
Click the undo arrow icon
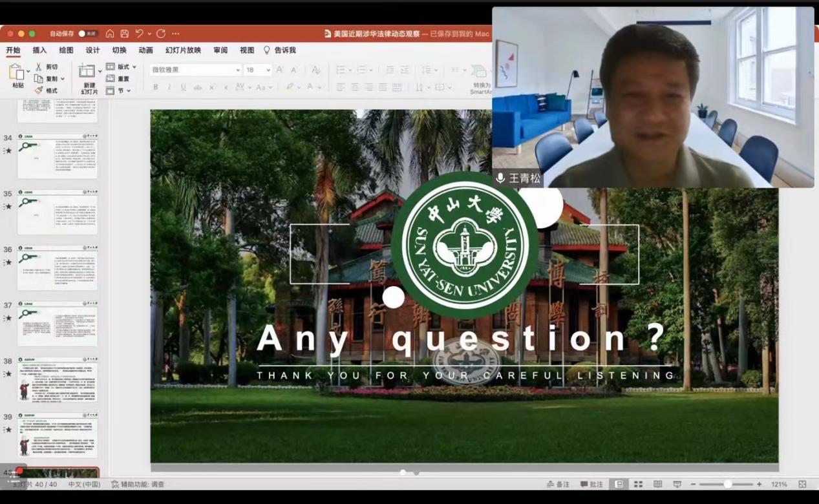(139, 34)
